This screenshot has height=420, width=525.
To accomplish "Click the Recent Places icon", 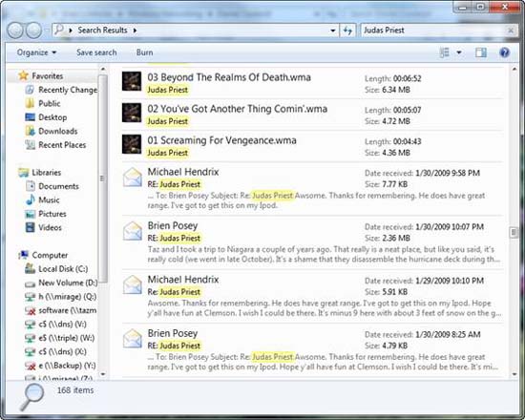I will click(x=30, y=145).
